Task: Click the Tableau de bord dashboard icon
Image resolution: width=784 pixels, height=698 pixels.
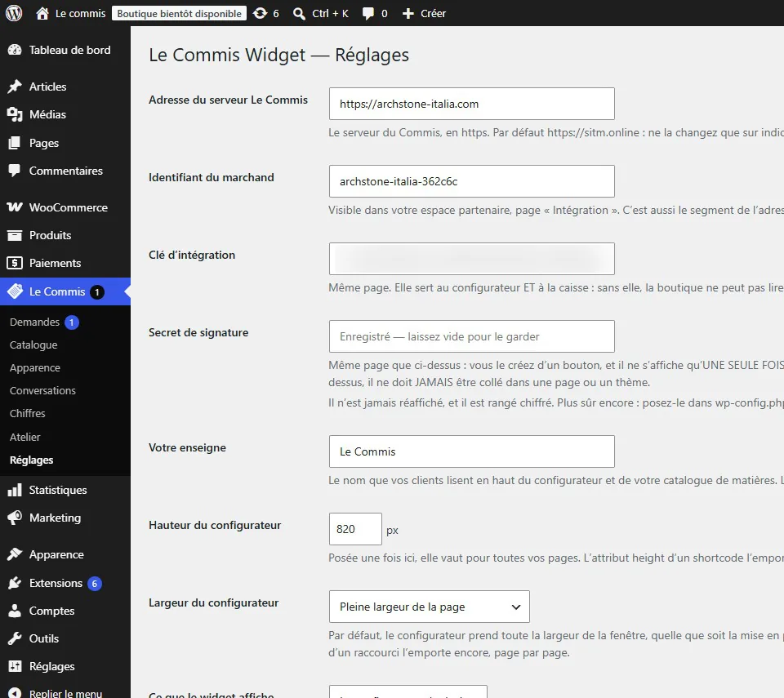Action: (15, 50)
